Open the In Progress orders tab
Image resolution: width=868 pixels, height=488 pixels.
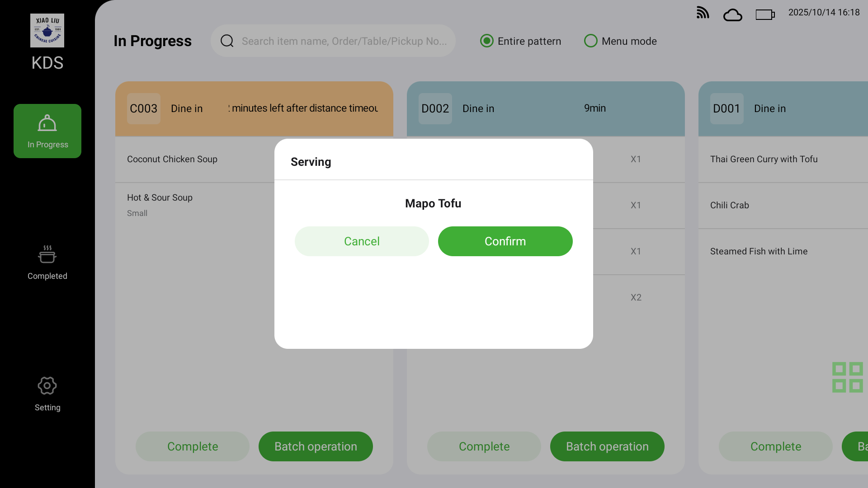point(47,131)
